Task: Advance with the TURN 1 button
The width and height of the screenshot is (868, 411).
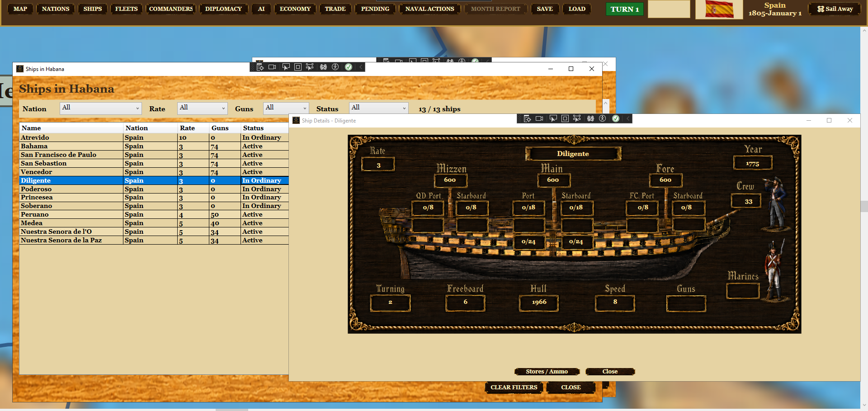Action: [x=624, y=9]
